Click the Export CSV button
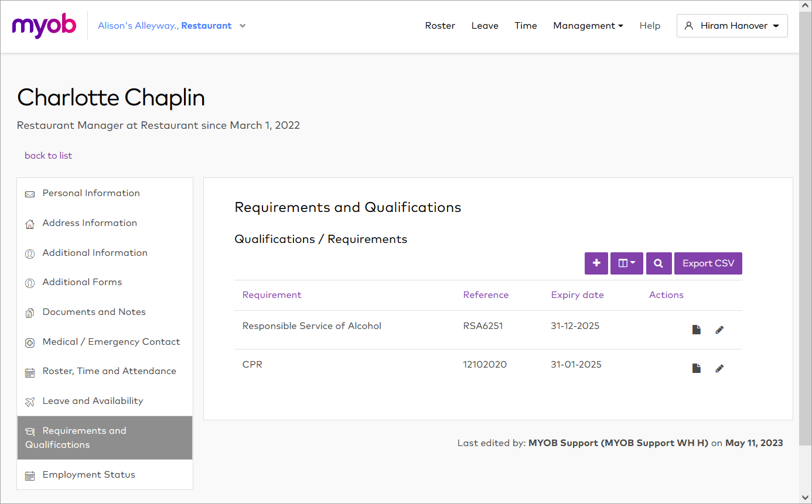This screenshot has height=504, width=812. click(708, 263)
